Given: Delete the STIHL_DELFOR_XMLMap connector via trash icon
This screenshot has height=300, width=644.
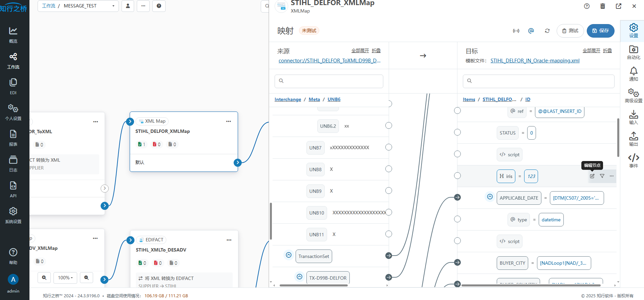Looking at the screenshot, I should (x=603, y=6).
